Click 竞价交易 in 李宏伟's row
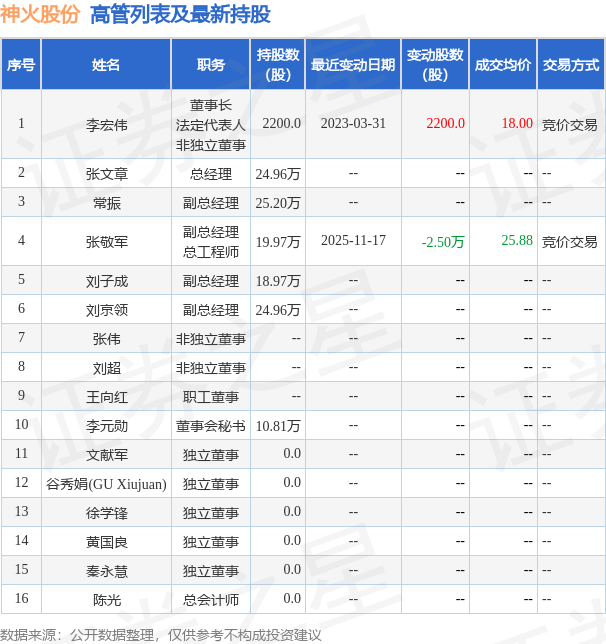This screenshot has width=606, height=644. click(569, 124)
